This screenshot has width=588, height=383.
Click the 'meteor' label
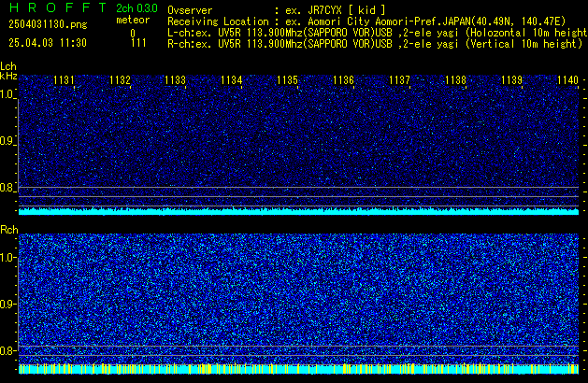pos(133,20)
